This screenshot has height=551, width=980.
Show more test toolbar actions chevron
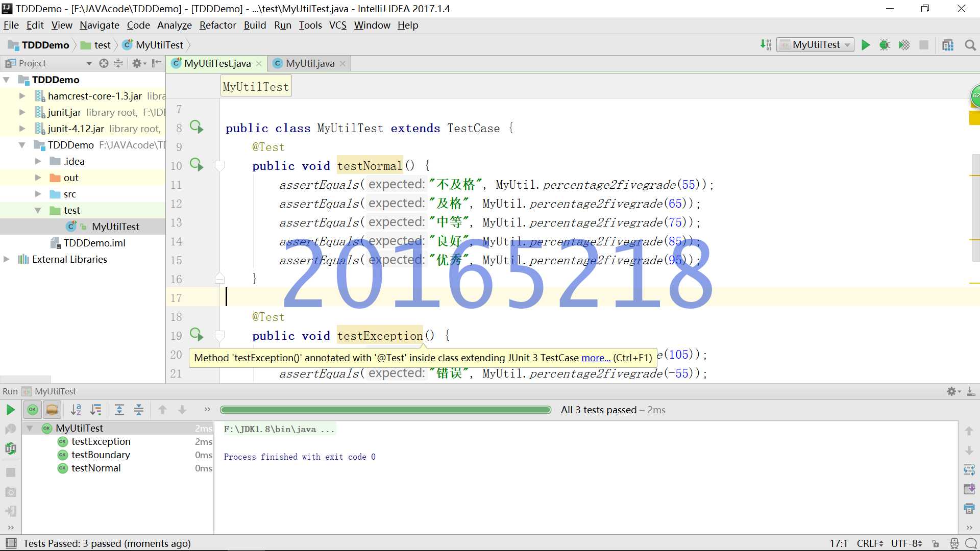click(x=207, y=409)
